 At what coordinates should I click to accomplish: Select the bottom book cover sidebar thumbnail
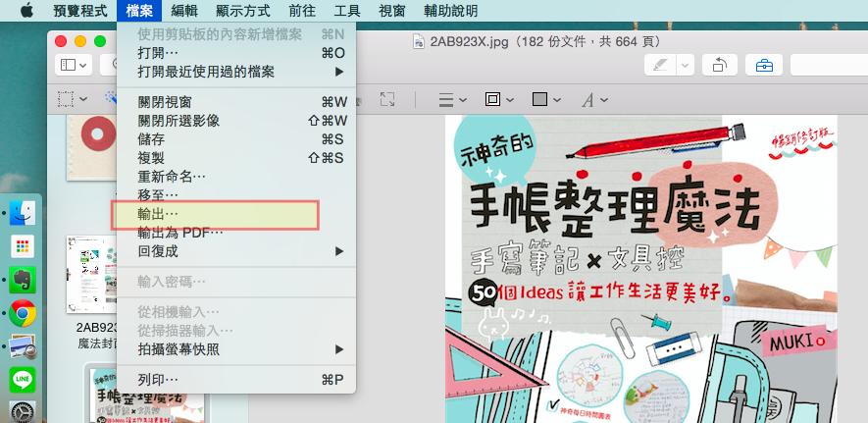(147, 396)
